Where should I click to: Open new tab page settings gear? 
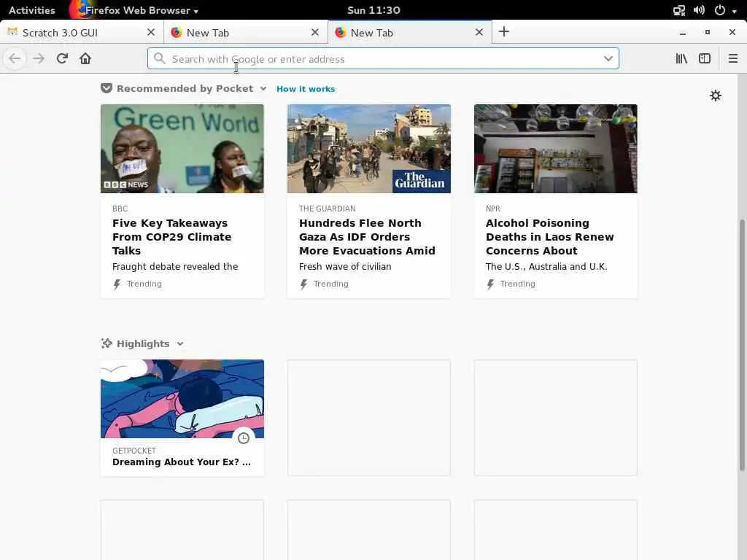tap(716, 96)
